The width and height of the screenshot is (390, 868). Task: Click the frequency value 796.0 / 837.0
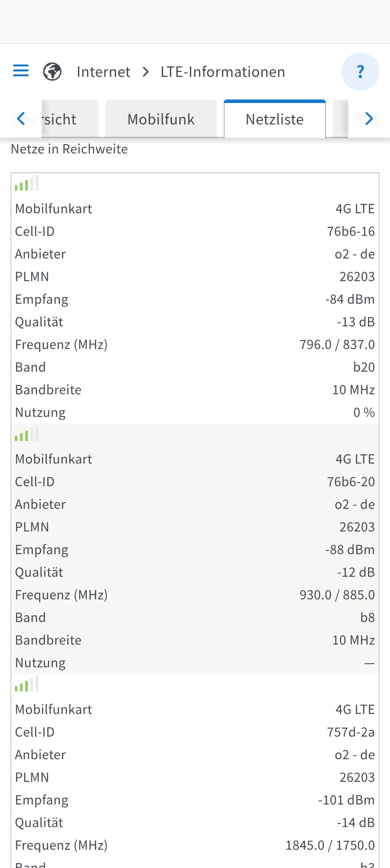(337, 345)
